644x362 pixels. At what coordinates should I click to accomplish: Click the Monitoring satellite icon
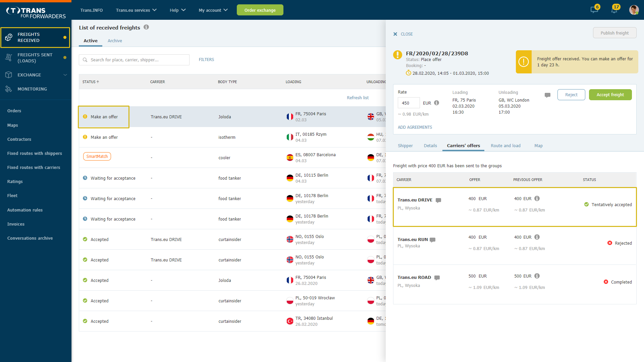click(x=9, y=89)
